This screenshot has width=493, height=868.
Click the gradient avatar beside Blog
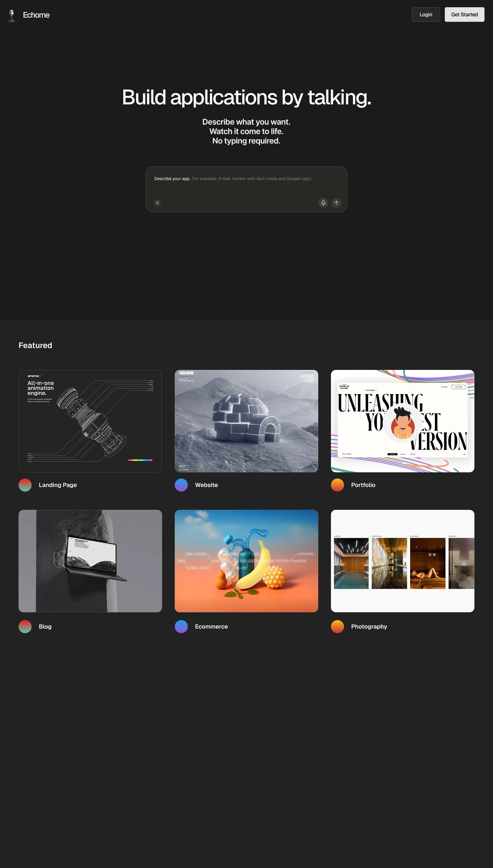click(25, 627)
